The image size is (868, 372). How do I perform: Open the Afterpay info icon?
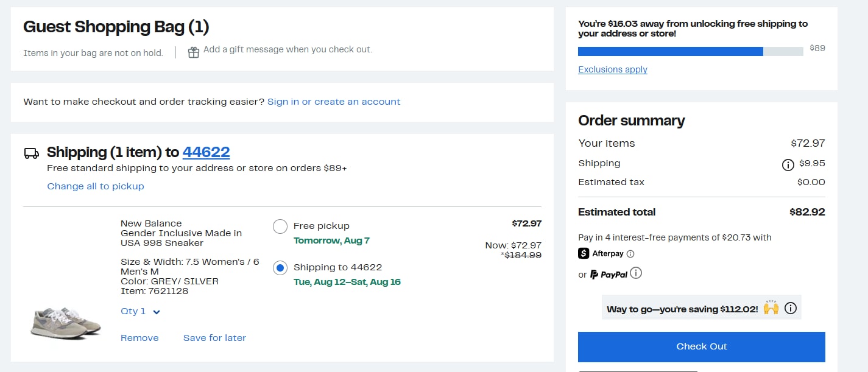[630, 254]
